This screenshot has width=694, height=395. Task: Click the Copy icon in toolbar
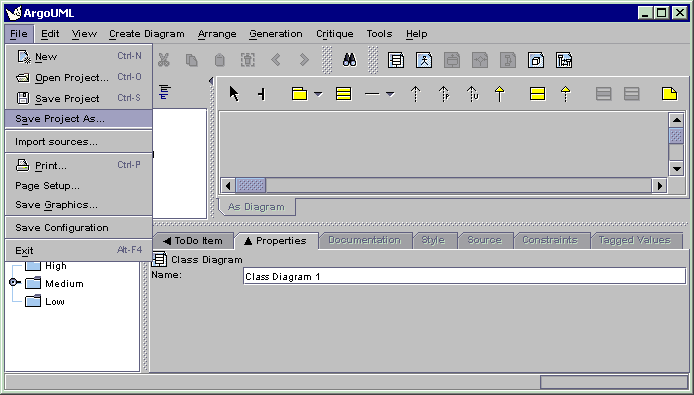click(x=192, y=60)
